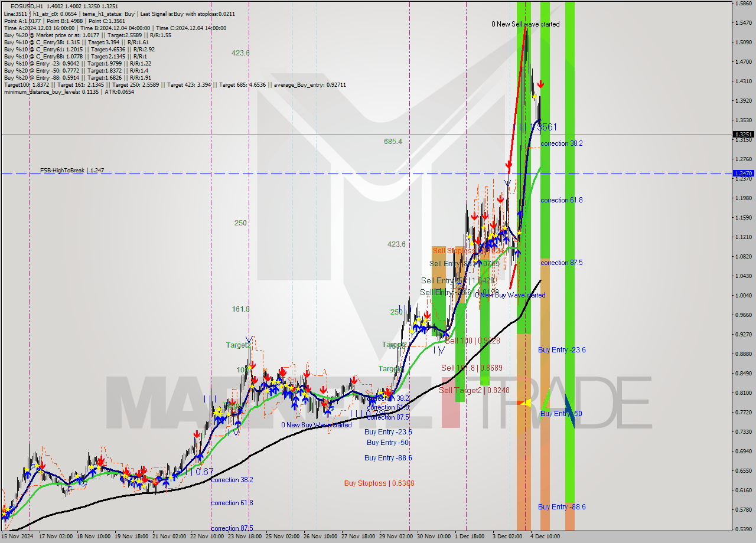Click the Sell 161.8 | 0.8689 label
756x543 pixels.
point(472,368)
